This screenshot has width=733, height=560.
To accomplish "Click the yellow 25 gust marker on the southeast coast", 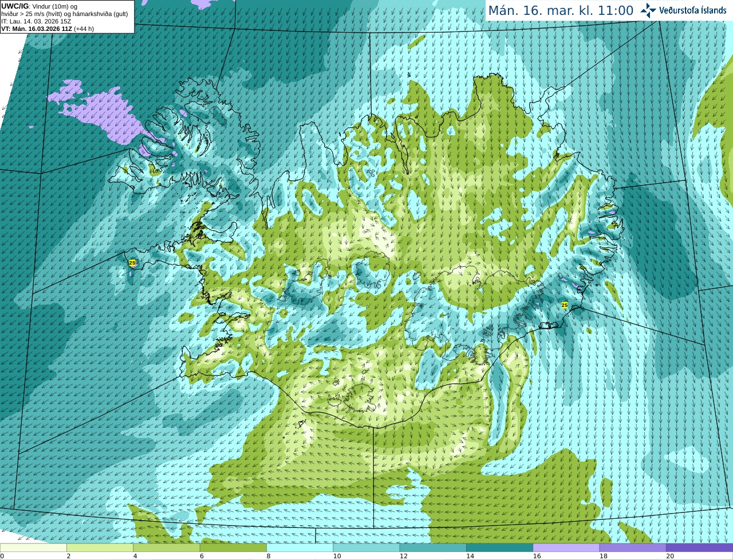I will tap(565, 306).
